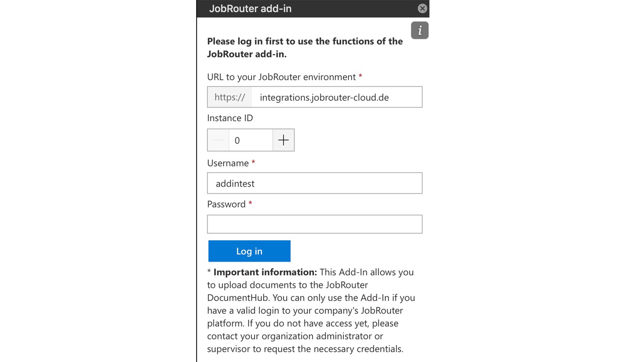Click the Password label text
This screenshot has height=362, width=644.
tap(226, 204)
